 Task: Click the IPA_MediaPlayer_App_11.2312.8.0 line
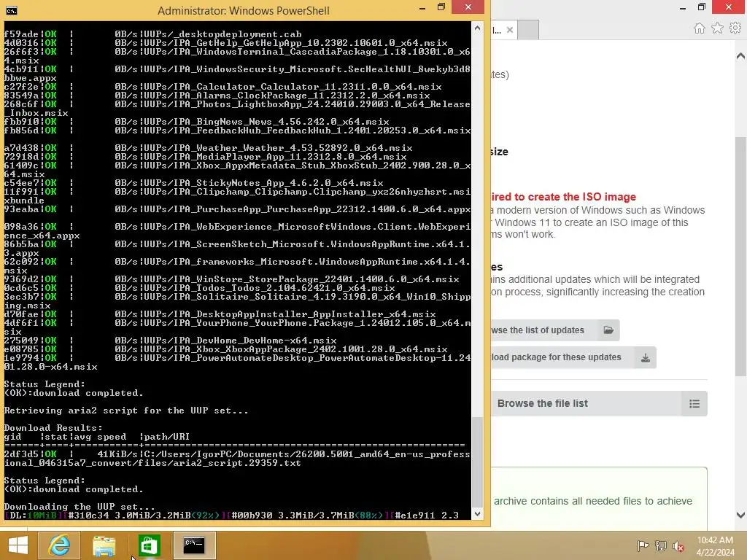click(205, 157)
